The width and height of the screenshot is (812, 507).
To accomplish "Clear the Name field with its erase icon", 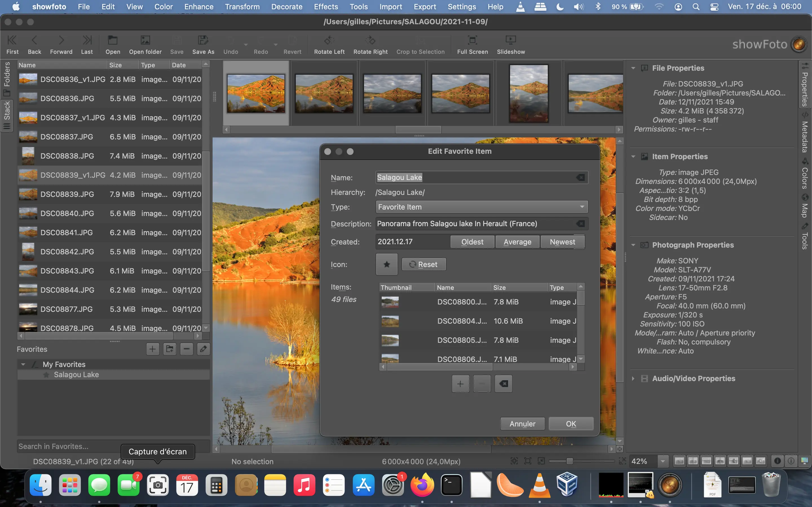I will 580,177.
